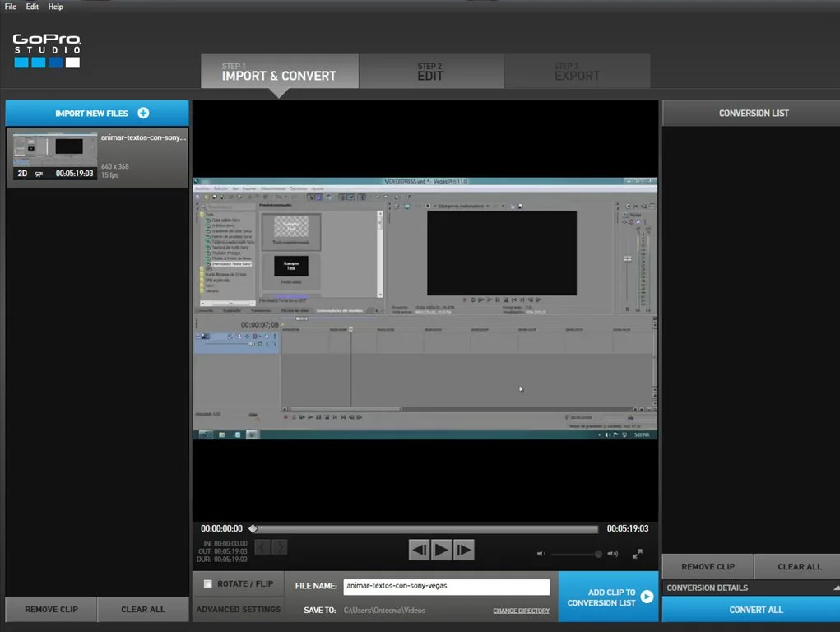Image resolution: width=840 pixels, height=632 pixels.
Task: Switch to the Step 2 Edit tab
Action: tap(430, 72)
